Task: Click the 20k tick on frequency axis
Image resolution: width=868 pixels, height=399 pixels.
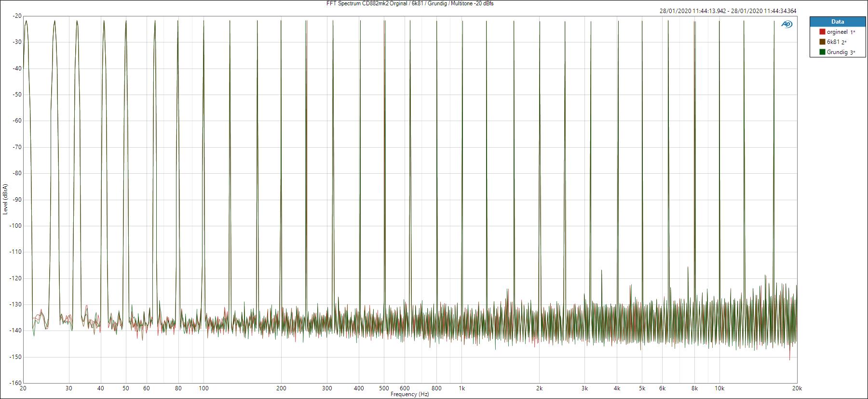Action: point(797,388)
